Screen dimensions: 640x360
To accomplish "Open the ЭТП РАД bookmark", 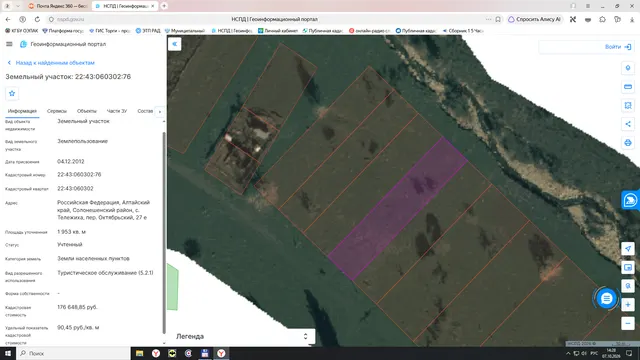I will tap(148, 31).
